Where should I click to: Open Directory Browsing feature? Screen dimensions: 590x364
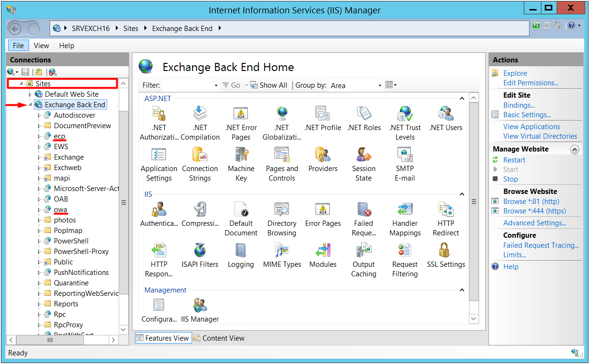(282, 219)
